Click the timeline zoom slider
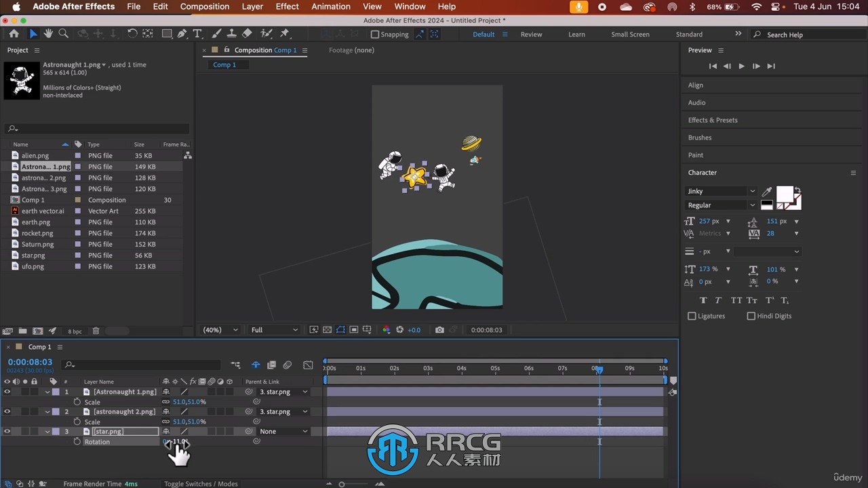868x488 pixels. 342,484
